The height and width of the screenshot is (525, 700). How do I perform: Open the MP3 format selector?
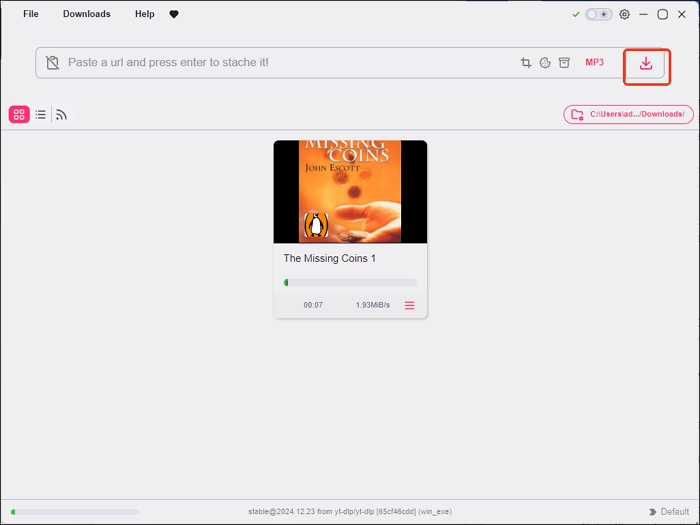[595, 63]
